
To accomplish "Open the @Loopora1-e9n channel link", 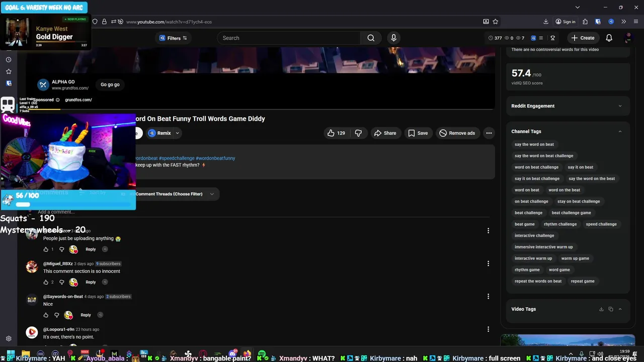I will (x=58, y=329).
